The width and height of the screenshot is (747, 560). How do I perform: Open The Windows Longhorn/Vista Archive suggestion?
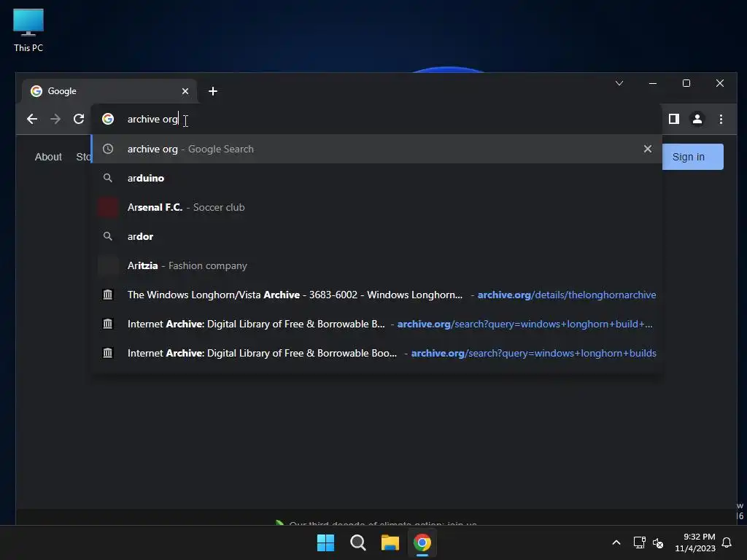tap(376, 295)
